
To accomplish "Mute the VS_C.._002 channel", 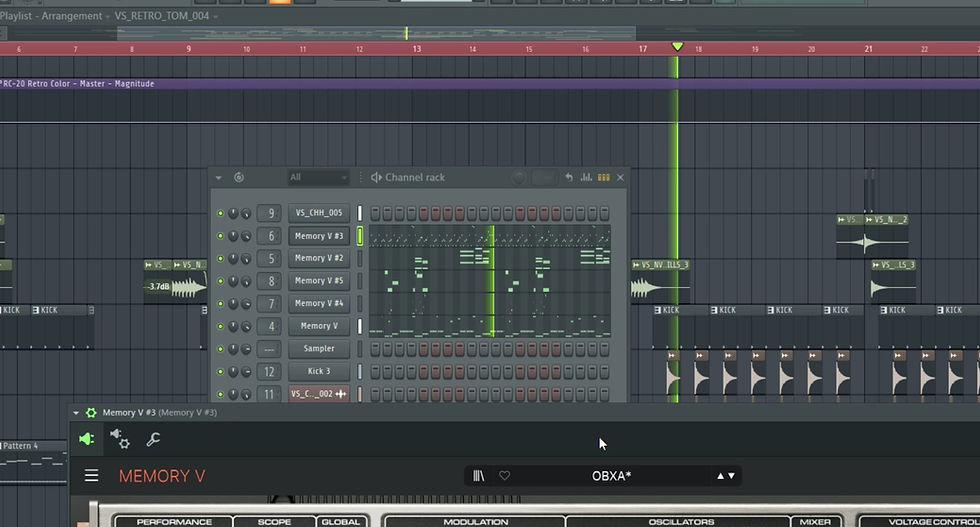I will [220, 394].
